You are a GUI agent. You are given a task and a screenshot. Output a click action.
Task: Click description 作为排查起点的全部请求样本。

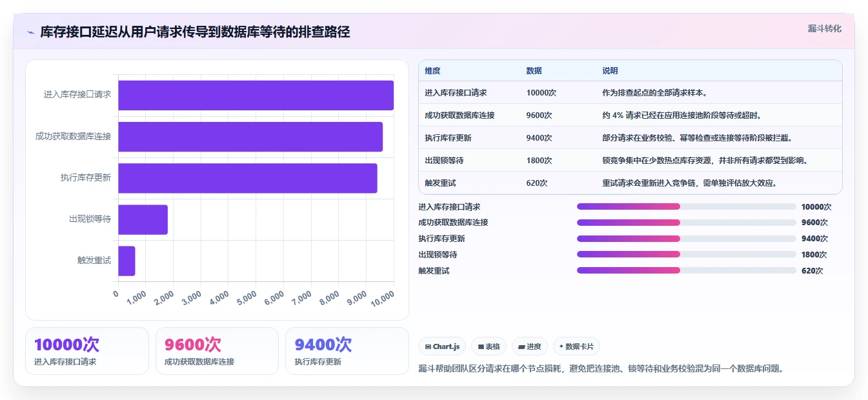coord(655,92)
